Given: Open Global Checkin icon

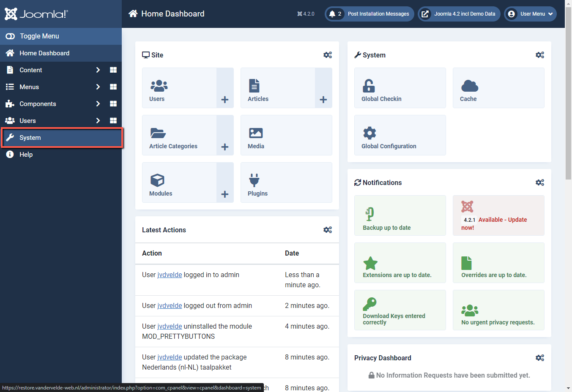Looking at the screenshot, I should tap(369, 85).
